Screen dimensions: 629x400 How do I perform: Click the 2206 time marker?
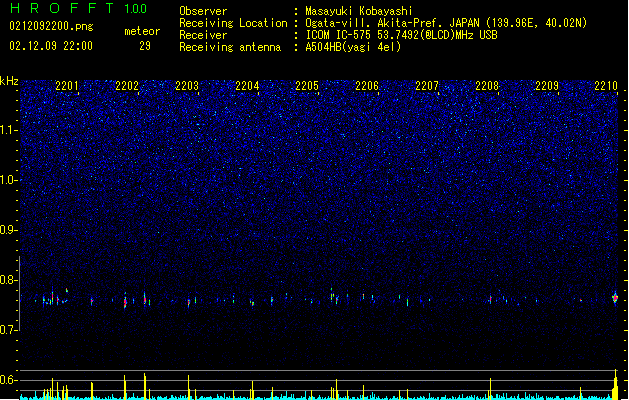point(367,86)
